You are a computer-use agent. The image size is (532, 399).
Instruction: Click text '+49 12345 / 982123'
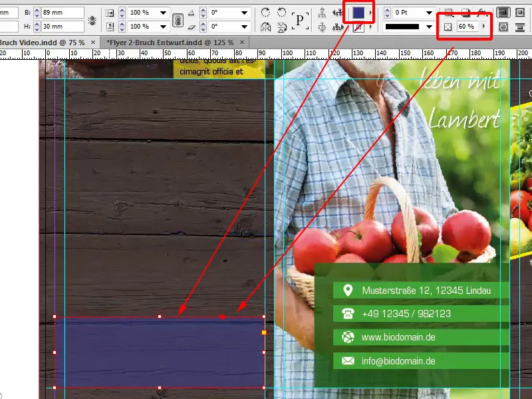pos(406,313)
